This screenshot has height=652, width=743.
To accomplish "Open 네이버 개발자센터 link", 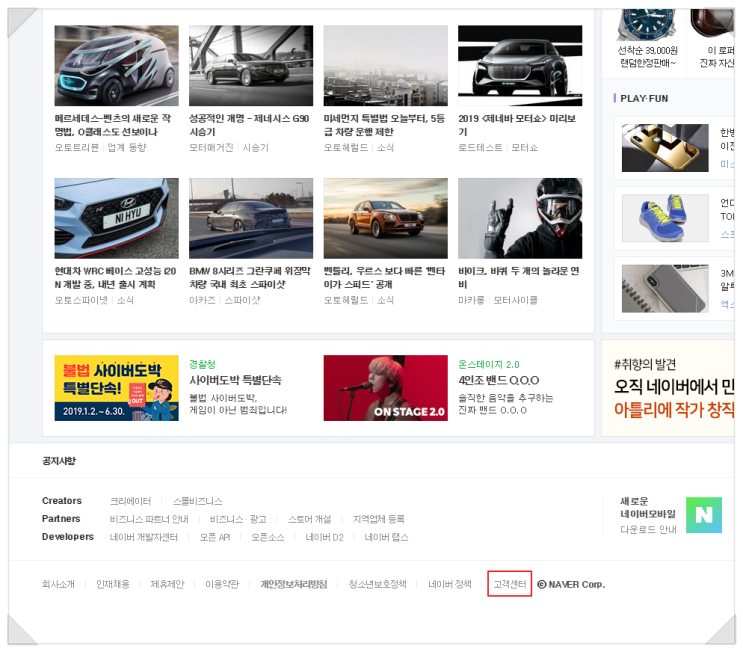I will [x=144, y=537].
